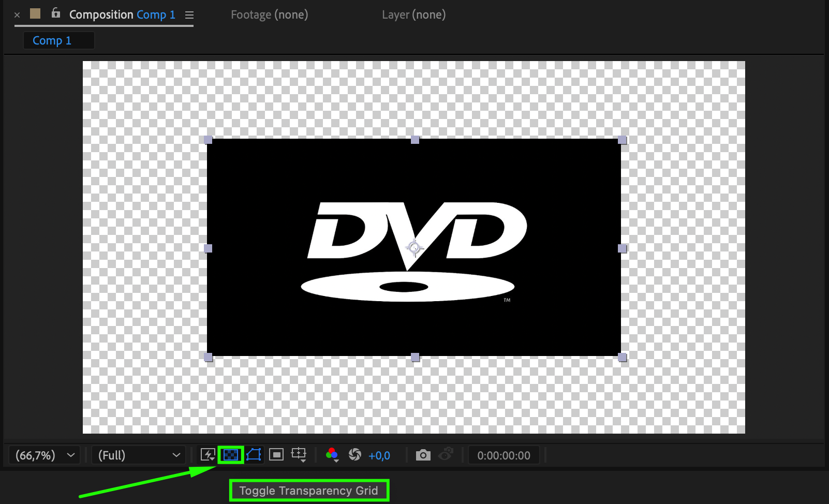Toggle the transparency grid checkerboard button
Image resolution: width=829 pixels, height=504 pixels.
point(231,455)
